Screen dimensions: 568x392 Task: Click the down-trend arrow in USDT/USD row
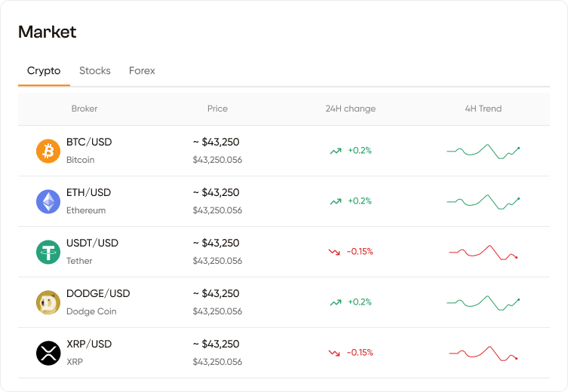[334, 252]
